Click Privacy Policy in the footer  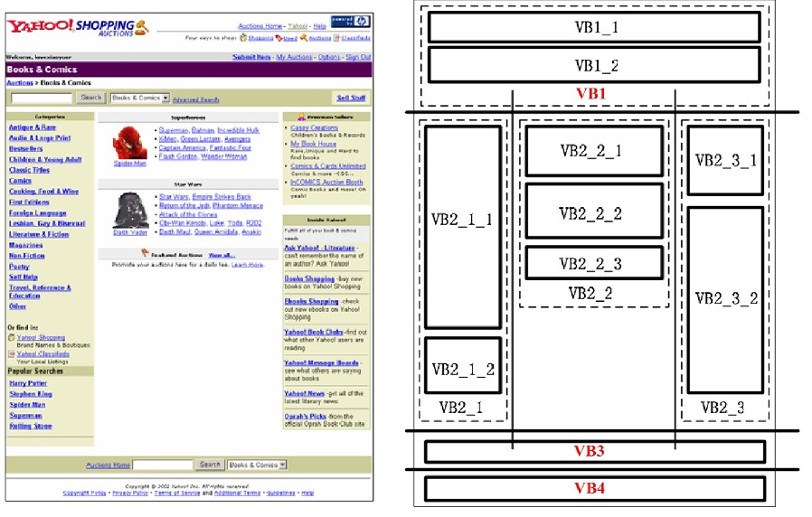click(130, 493)
